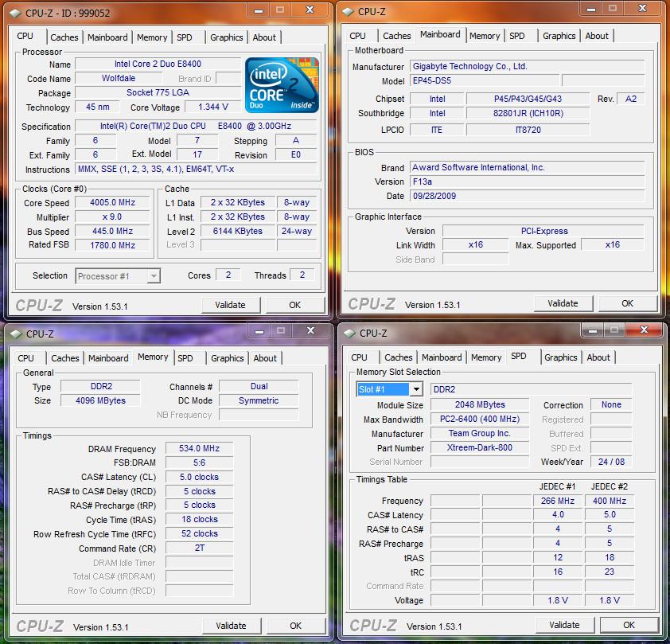Image resolution: width=670 pixels, height=644 pixels.
Task: Open Graphics tab in the Memory window
Action: coord(228,358)
